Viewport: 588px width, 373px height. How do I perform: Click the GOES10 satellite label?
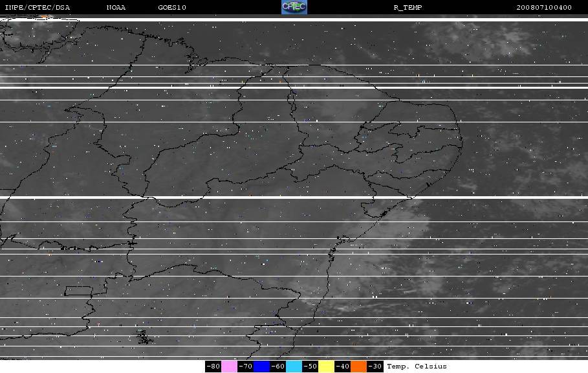[172, 8]
